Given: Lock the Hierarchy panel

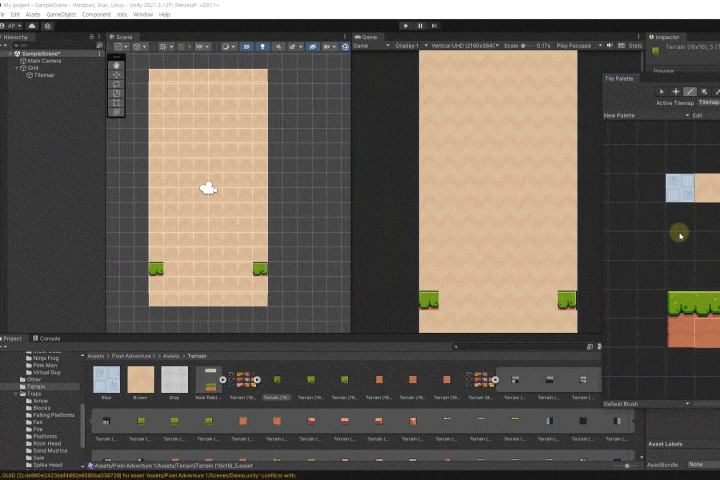Looking at the screenshot, I should click(x=91, y=37).
